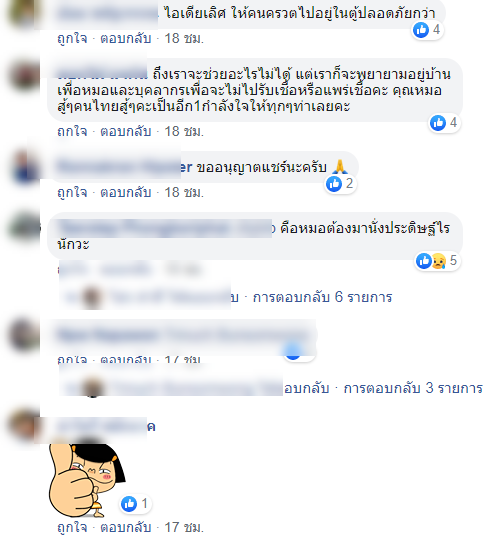Reply to the sticker comment with ตอบกลับ

126,527
